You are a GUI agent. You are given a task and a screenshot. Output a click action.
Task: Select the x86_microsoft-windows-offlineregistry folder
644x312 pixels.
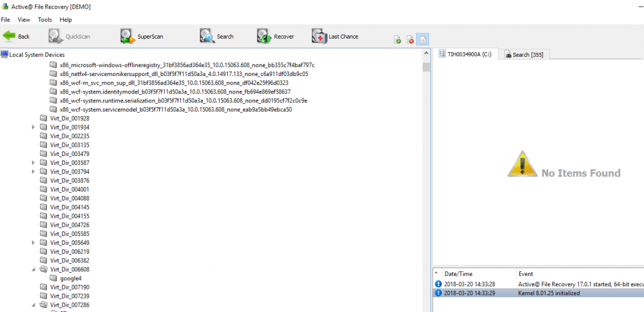[187, 65]
